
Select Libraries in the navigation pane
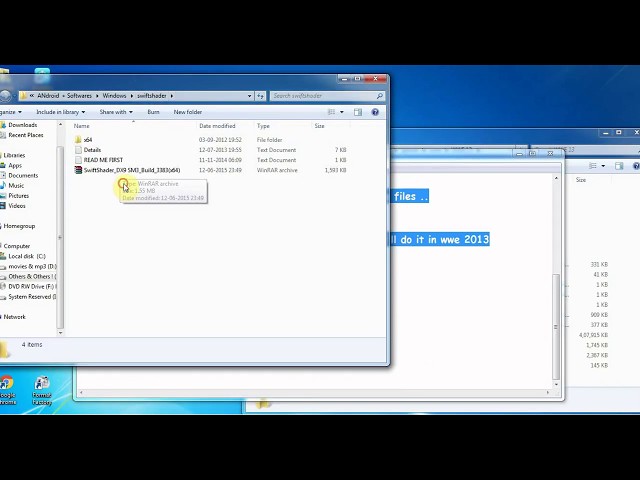[x=14, y=155]
